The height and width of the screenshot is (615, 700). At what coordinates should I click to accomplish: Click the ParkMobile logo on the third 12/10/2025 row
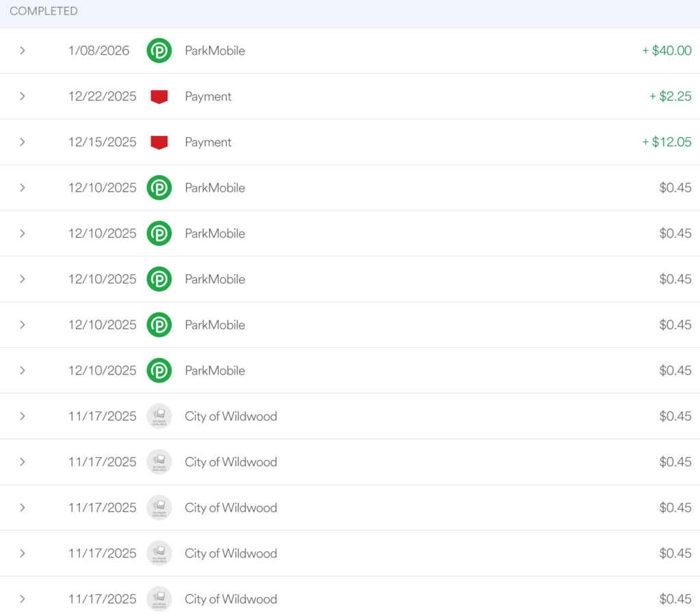[159, 279]
